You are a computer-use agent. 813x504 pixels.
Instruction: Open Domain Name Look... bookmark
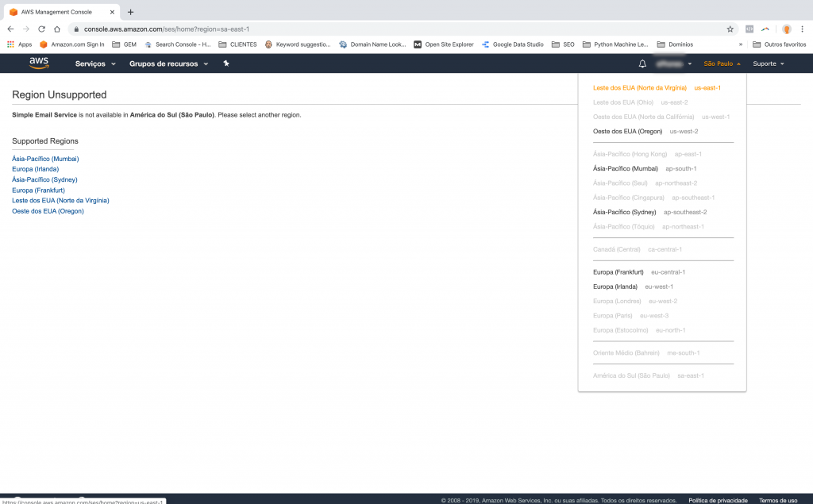(x=372, y=44)
